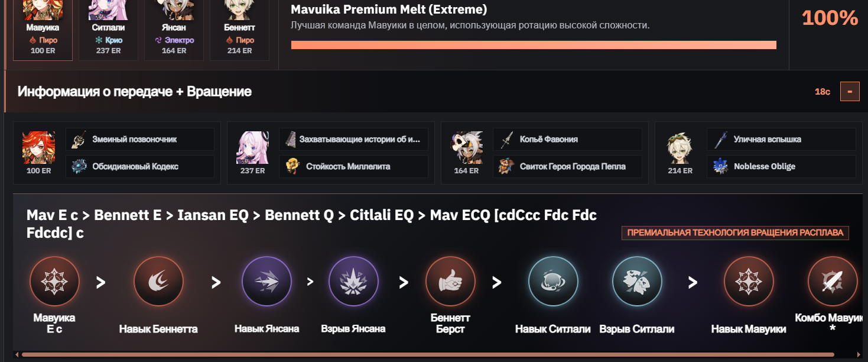This screenshot has height=362, width=868.
Task: Open the Обсидиановый Кодекс artifact entry
Action: point(139,166)
